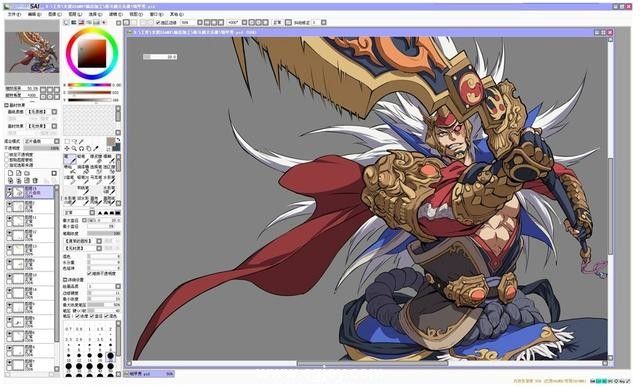Toggle the selection edge checkbox in toolbar
The width and height of the screenshot is (640, 387).
pyautogui.click(x=158, y=22)
